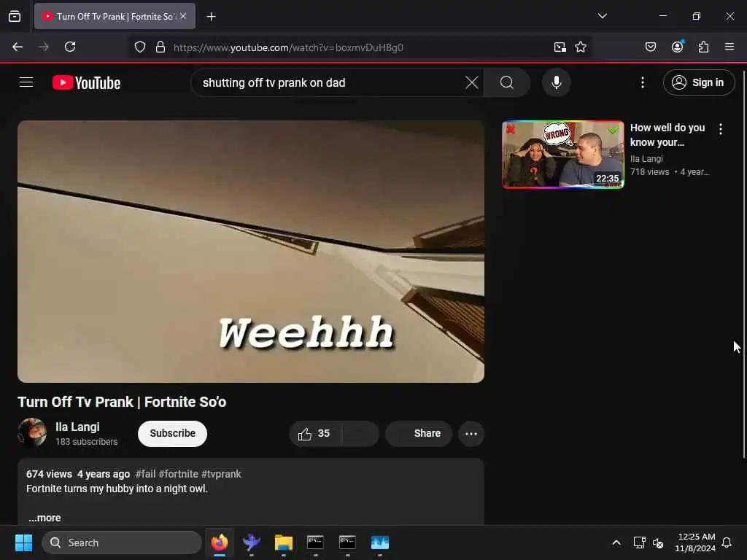Open the first terminal window in the taskbar
The width and height of the screenshot is (747, 560).
tap(315, 542)
